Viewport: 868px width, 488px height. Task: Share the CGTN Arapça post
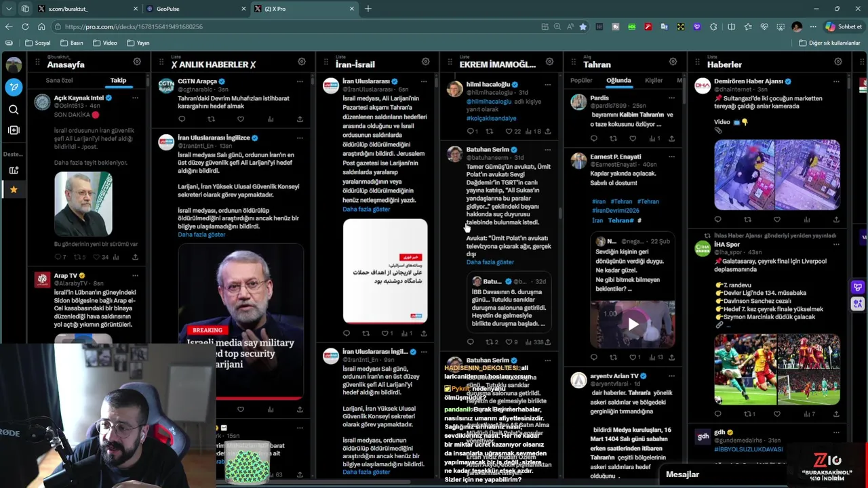[x=300, y=119]
